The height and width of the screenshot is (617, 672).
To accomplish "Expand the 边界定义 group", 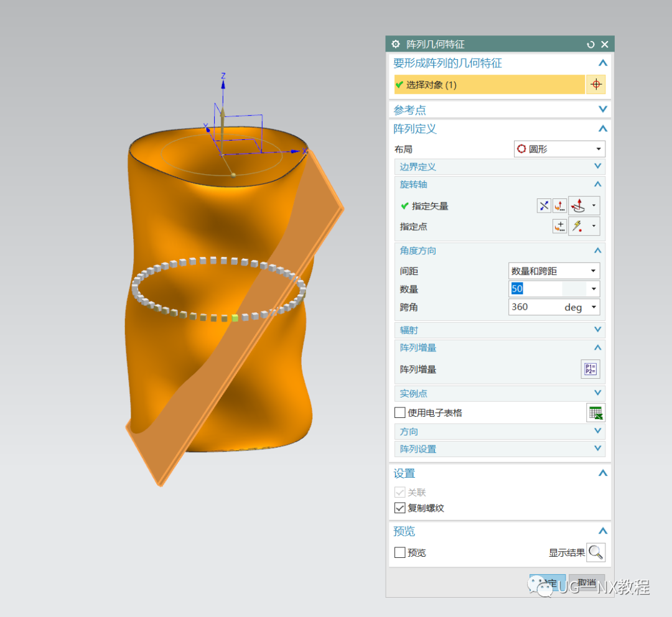I will pos(598,166).
